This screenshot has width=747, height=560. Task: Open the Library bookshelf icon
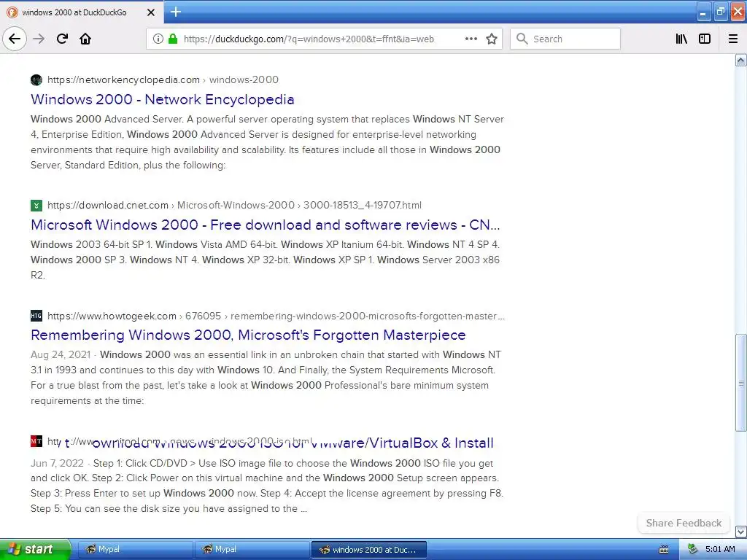pos(681,39)
